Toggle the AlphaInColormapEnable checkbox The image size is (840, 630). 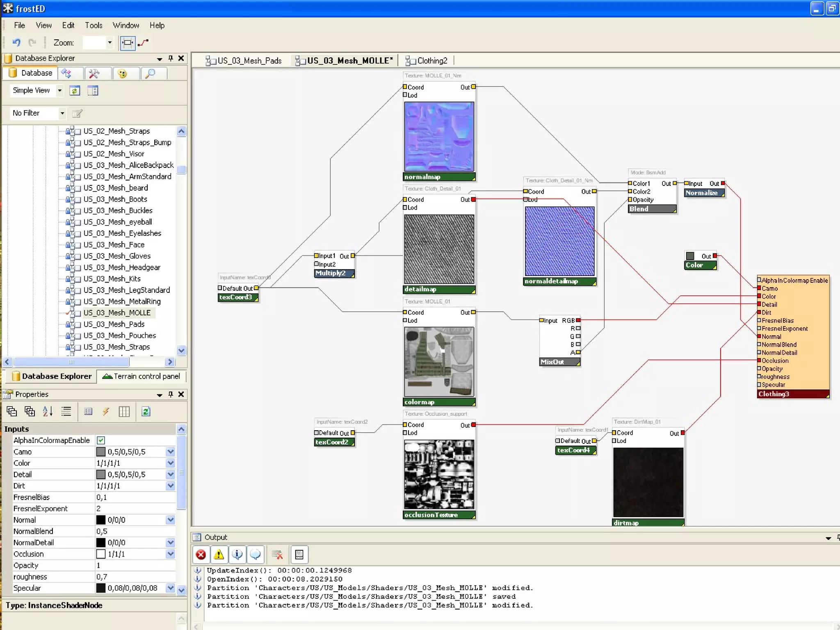(101, 440)
